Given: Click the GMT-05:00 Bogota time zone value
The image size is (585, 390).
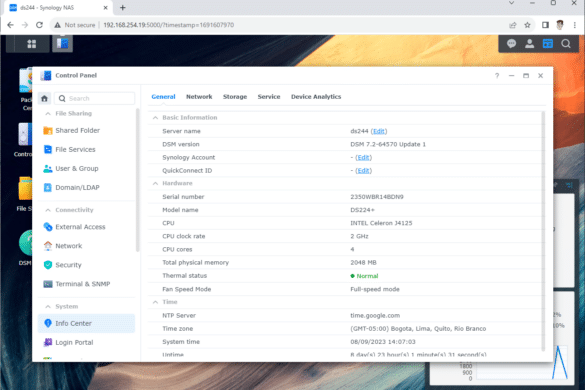Looking at the screenshot, I should click(x=418, y=329).
